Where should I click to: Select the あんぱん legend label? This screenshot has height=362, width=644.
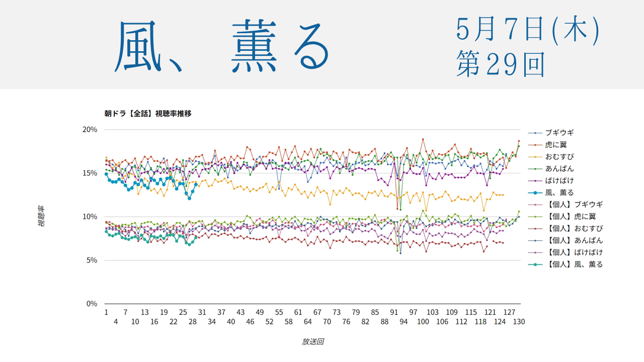[559, 169]
